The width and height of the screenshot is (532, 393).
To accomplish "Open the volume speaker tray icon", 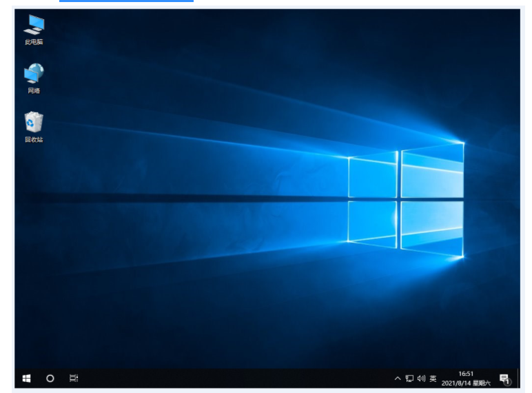I will tap(421, 379).
